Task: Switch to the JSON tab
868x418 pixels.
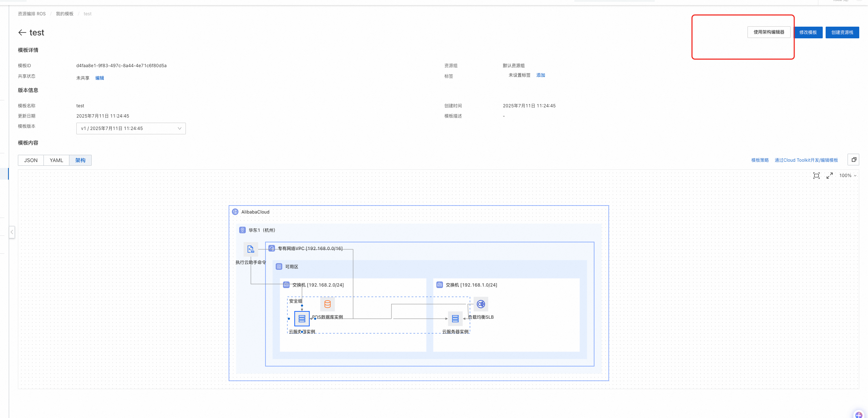Action: (x=31, y=160)
